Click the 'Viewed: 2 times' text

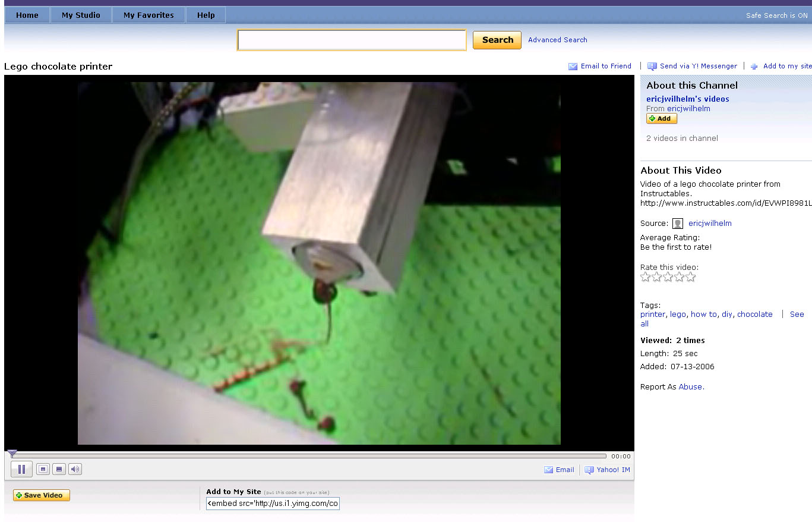tap(672, 341)
